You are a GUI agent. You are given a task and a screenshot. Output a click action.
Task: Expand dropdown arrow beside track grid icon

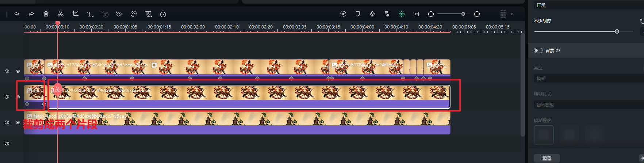512,14
